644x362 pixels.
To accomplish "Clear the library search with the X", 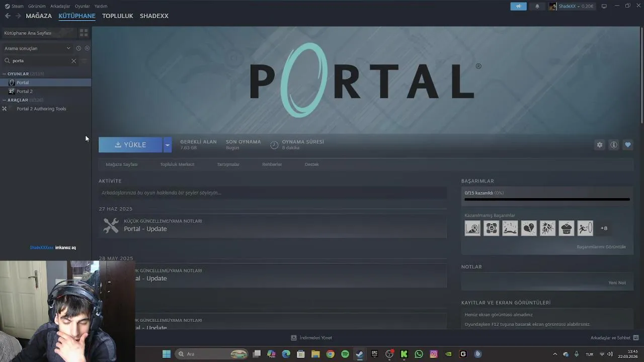I will click(73, 61).
